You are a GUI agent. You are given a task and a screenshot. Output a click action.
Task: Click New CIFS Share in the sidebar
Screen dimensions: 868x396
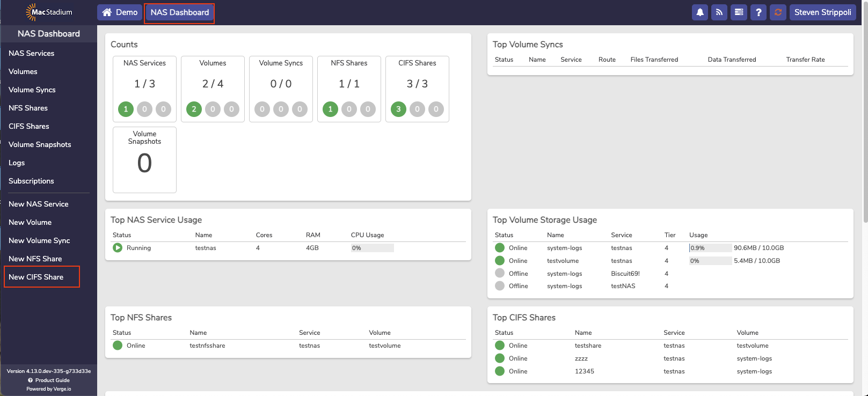pyautogui.click(x=36, y=277)
